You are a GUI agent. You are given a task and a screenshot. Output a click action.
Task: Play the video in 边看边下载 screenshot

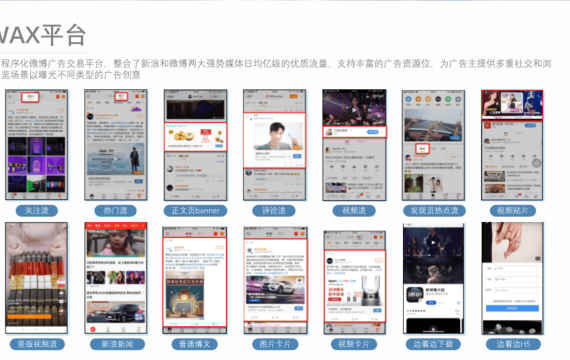tap(433, 243)
